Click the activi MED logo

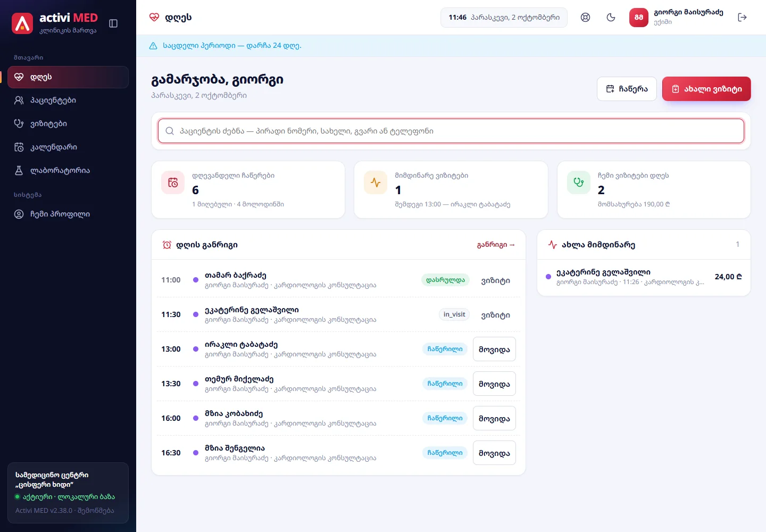pos(22,23)
